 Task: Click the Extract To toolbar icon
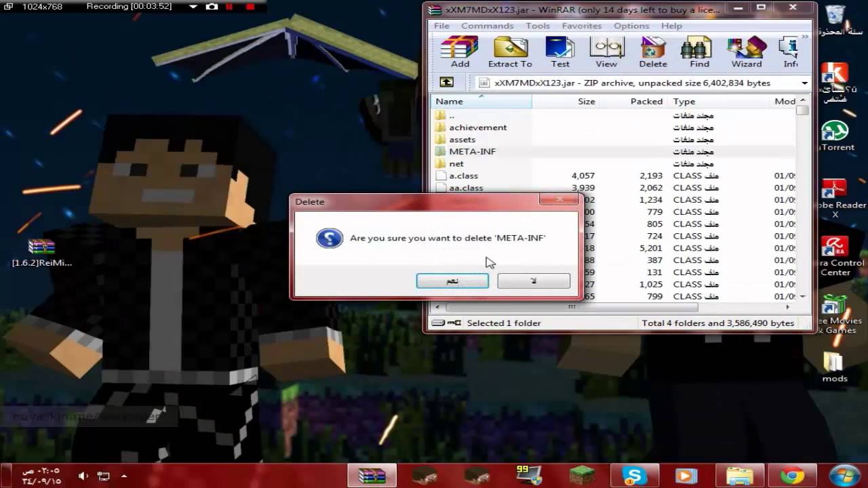510,52
